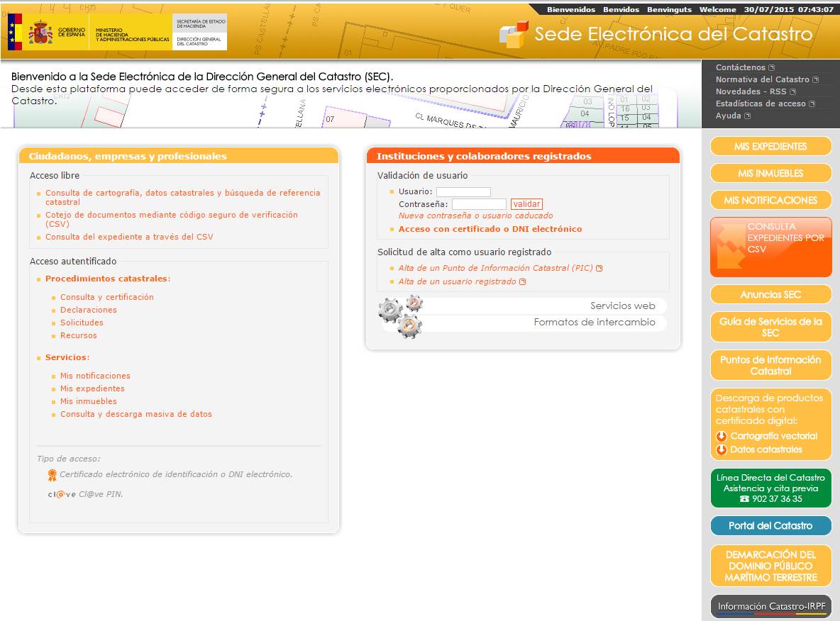Click the Certificado electrónico de identificación text
This screenshot has height=621, width=840.
click(x=176, y=475)
